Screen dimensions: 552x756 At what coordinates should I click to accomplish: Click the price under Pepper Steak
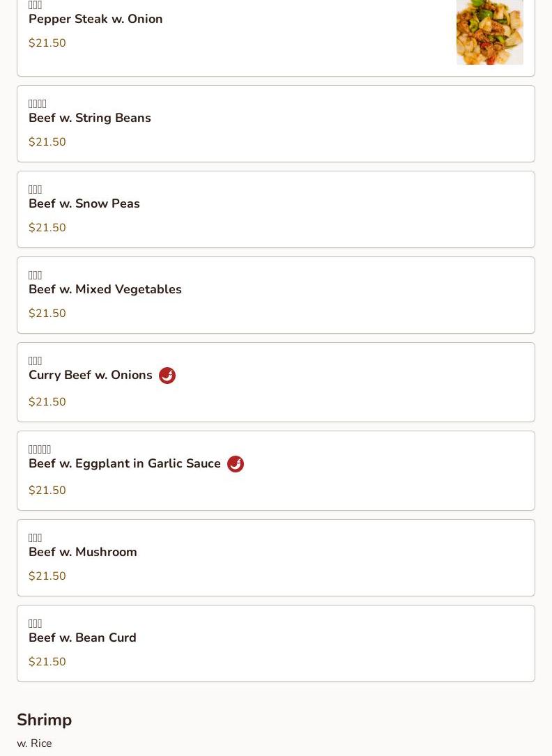point(47,43)
